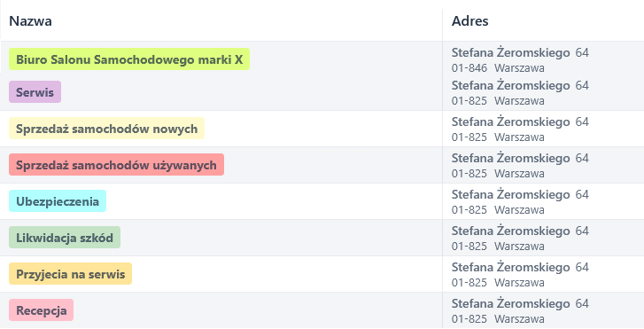Click the Serwis row address text

[x=520, y=93]
